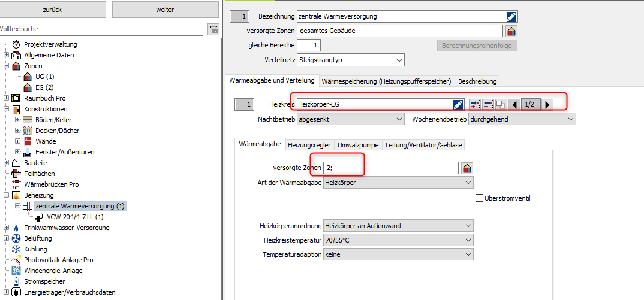This screenshot has width=644, height=300.
Task: Click the edit pencil icon in Heizkreis field
Action: point(458,105)
